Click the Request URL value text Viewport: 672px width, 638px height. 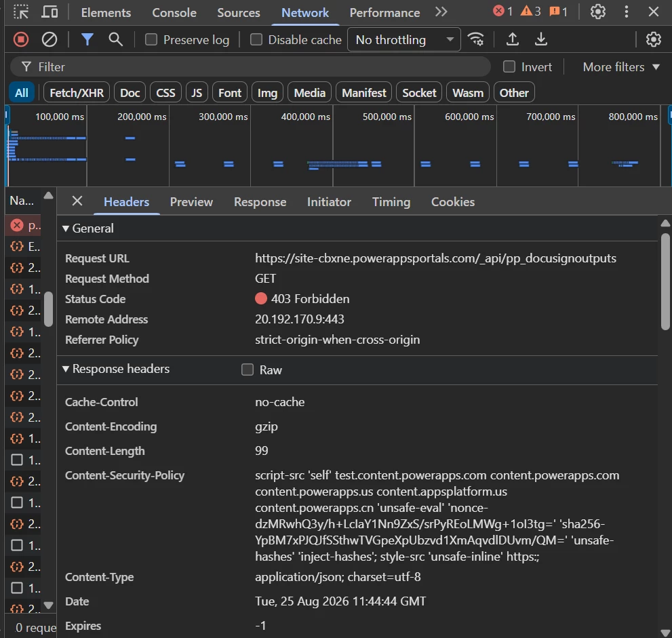pos(435,258)
